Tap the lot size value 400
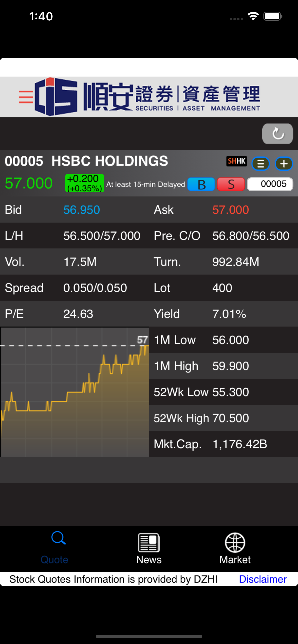The image size is (298, 644). tap(222, 288)
